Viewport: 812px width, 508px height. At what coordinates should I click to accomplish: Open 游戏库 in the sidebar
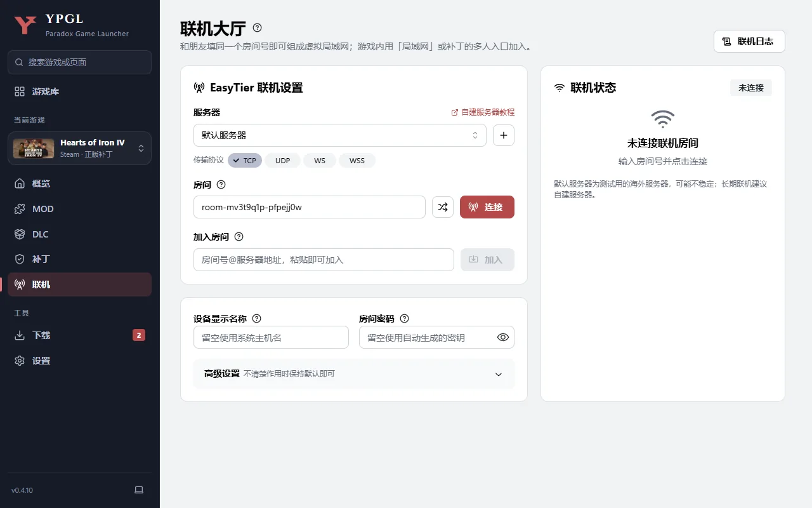click(79, 91)
